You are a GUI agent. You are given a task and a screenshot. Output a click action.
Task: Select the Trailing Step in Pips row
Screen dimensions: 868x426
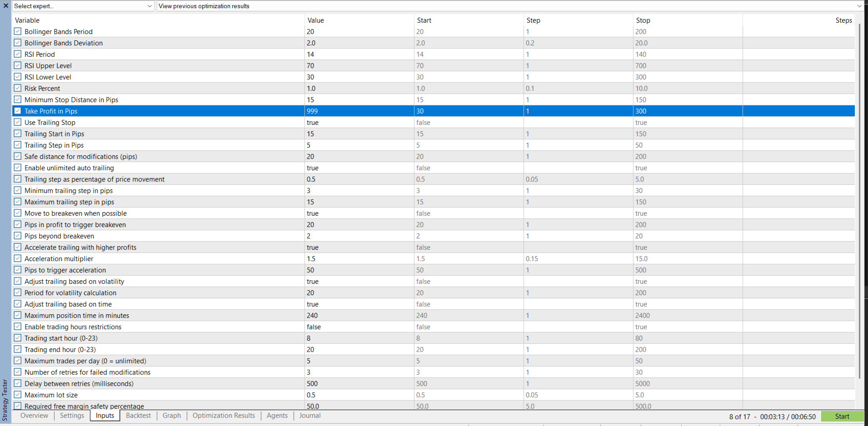[x=434, y=145]
